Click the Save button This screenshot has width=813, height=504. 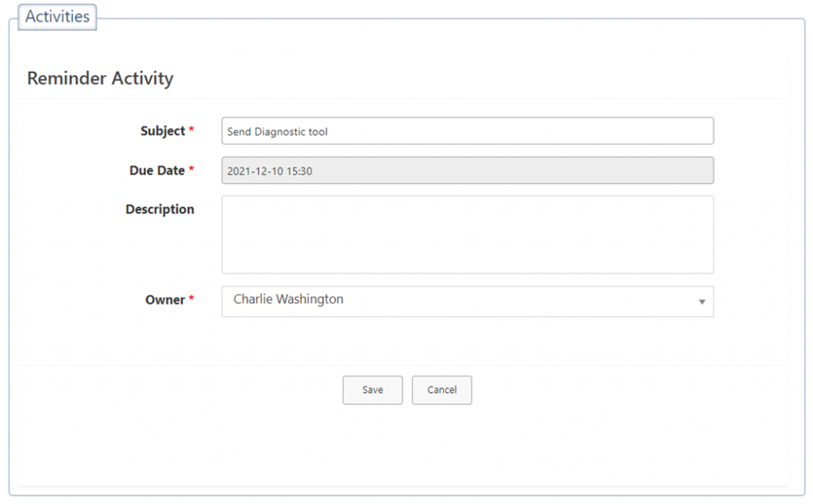[372, 390]
